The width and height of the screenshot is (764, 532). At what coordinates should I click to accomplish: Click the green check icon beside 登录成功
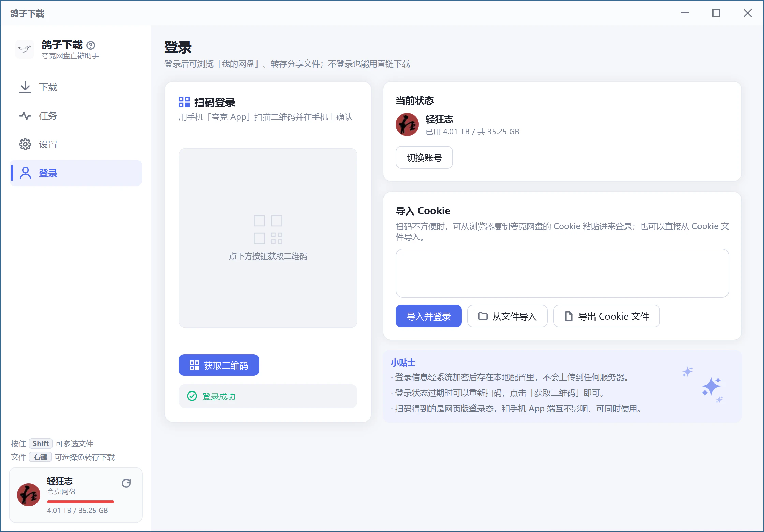[192, 396]
